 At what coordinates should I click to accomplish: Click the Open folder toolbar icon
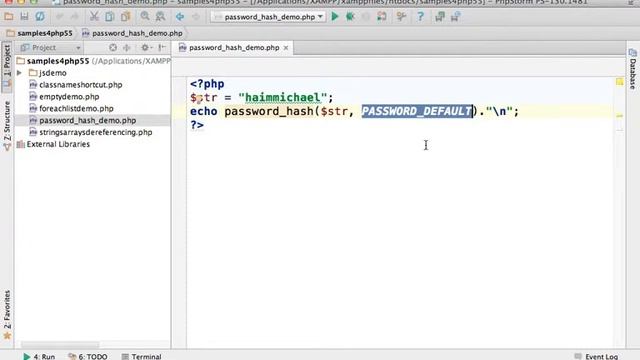point(9,17)
